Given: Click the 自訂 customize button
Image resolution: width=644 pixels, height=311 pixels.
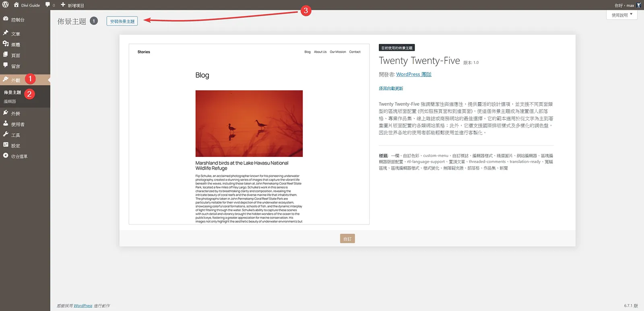Looking at the screenshot, I should pyautogui.click(x=347, y=239).
